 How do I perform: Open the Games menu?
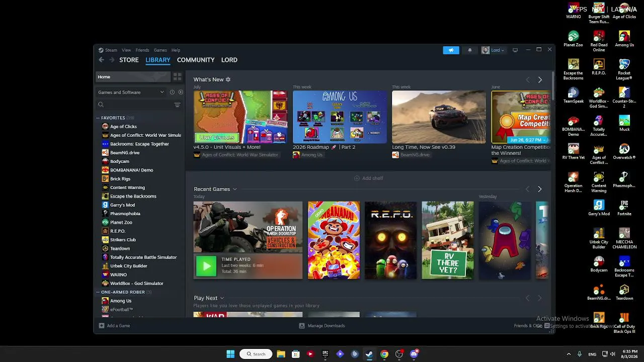point(160,50)
